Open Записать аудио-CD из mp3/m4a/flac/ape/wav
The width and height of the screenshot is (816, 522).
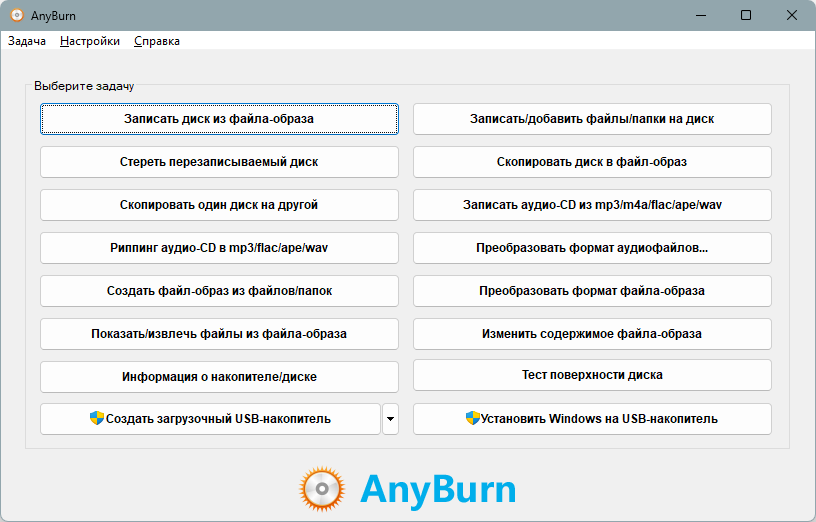592,205
